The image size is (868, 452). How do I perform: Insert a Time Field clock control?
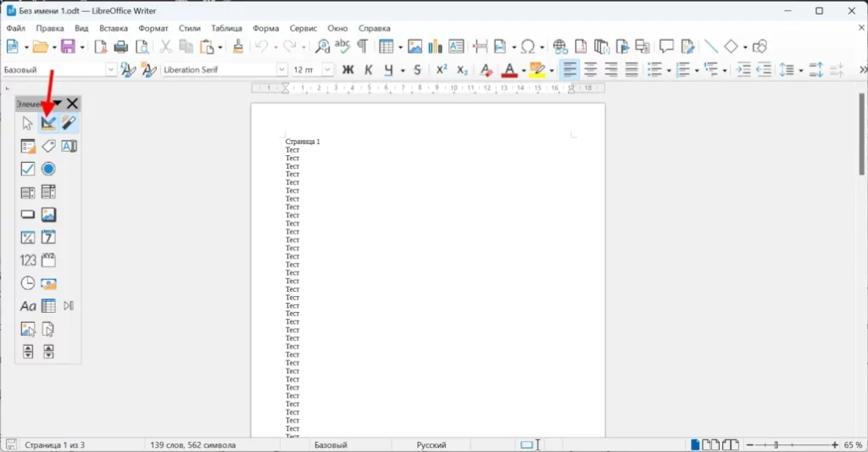[27, 283]
